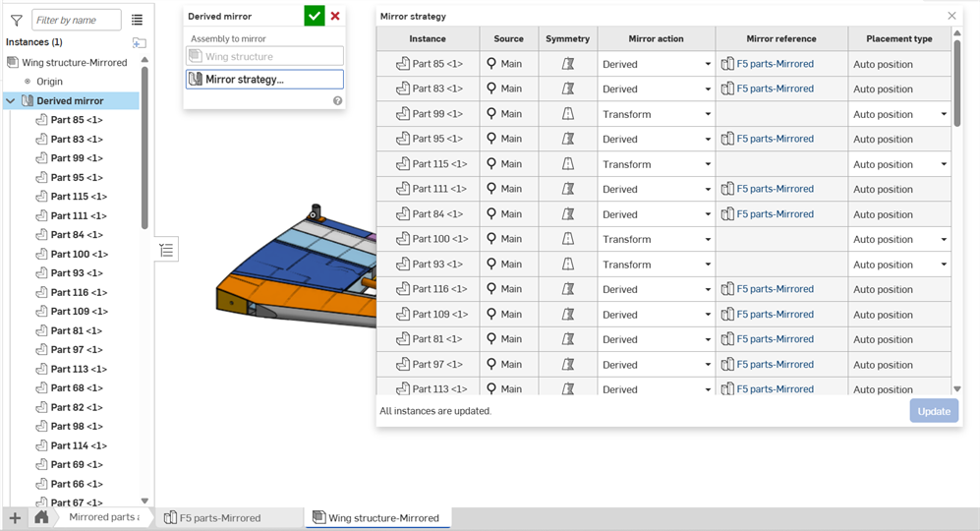
Task: Click the home icon in bottom tab bar
Action: (41, 517)
